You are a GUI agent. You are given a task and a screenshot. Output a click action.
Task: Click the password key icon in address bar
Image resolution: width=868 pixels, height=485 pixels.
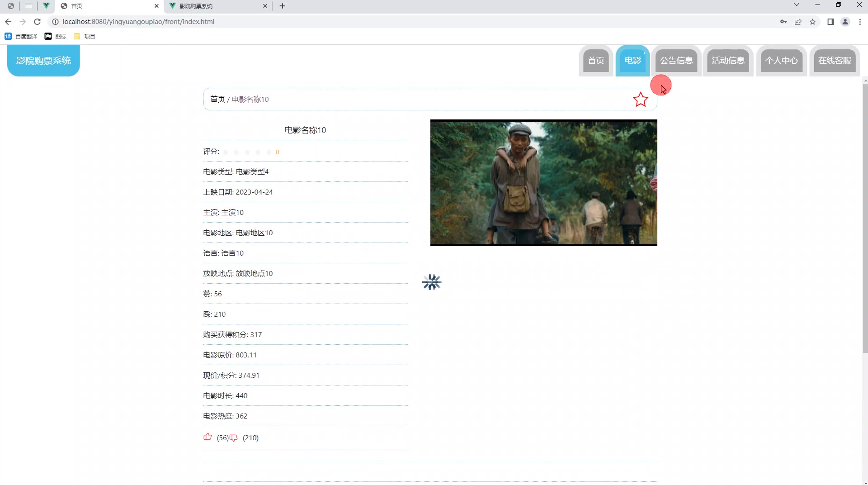[783, 21]
